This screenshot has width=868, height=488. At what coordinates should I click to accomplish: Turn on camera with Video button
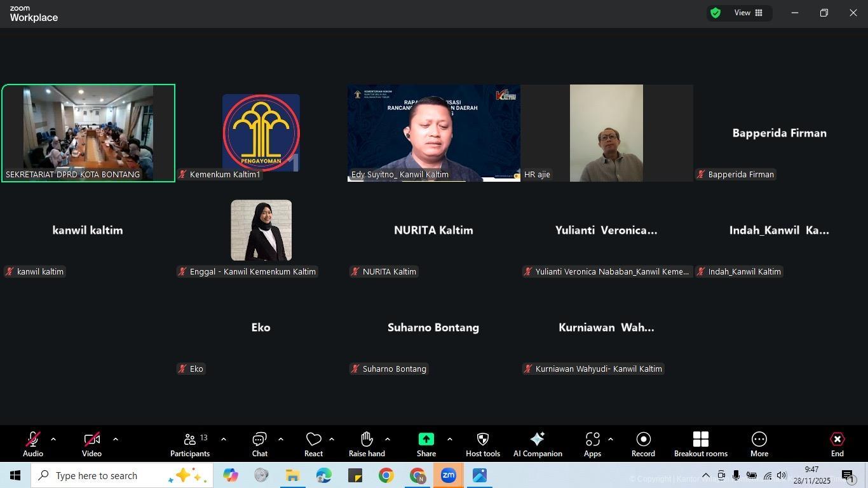click(x=92, y=444)
